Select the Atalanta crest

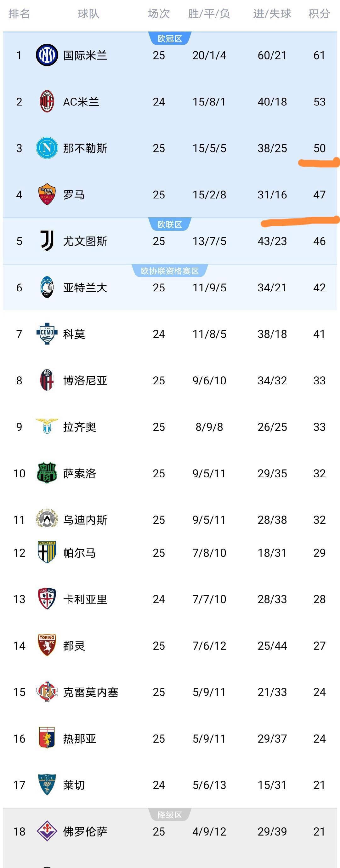click(47, 288)
